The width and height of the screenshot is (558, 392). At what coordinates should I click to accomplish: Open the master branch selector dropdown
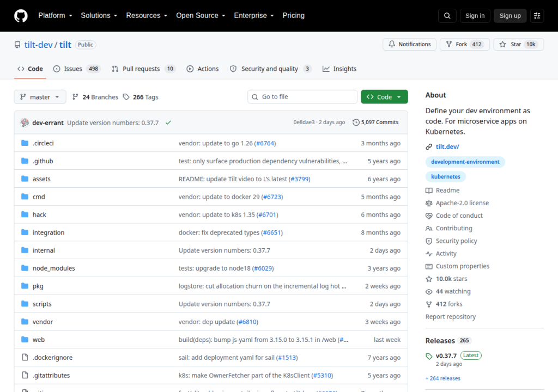(x=40, y=97)
